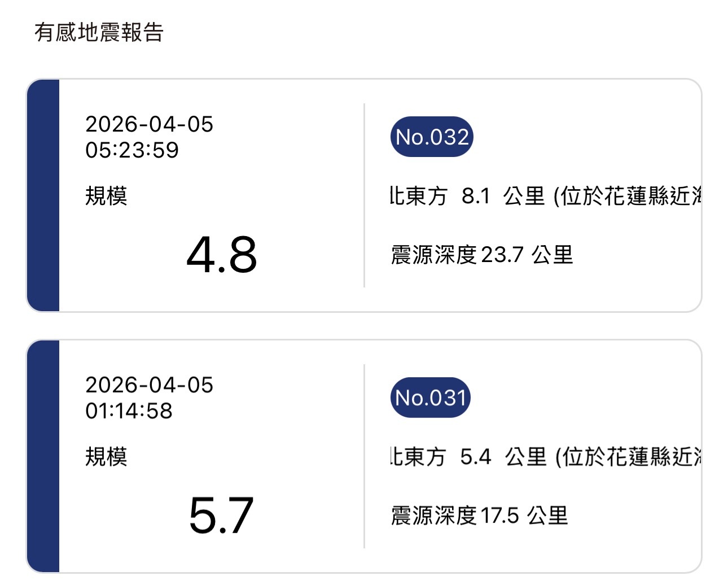Click the blue stripe on the No.032 card
This screenshot has height=580, width=728.
[44, 195]
